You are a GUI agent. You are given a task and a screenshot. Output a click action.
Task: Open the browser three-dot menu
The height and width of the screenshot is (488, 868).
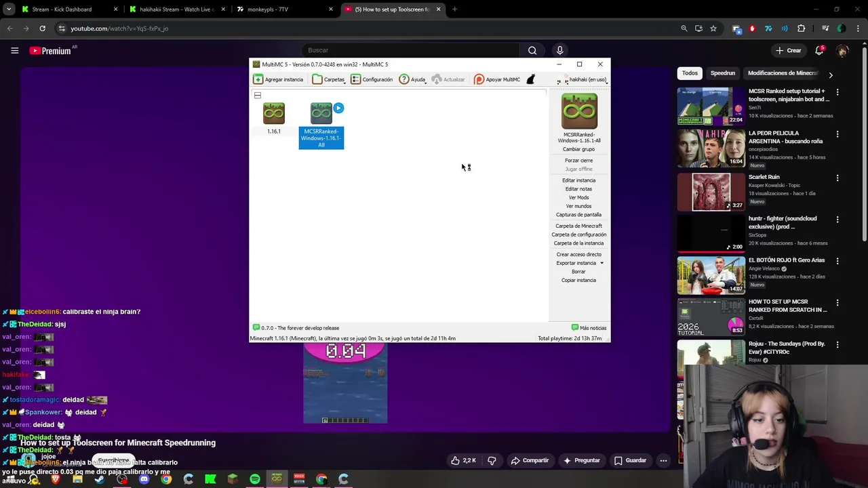[x=857, y=28]
